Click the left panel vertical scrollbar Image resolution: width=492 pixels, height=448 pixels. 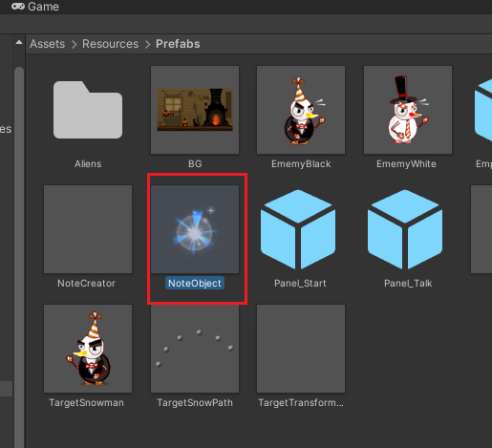(x=19, y=255)
